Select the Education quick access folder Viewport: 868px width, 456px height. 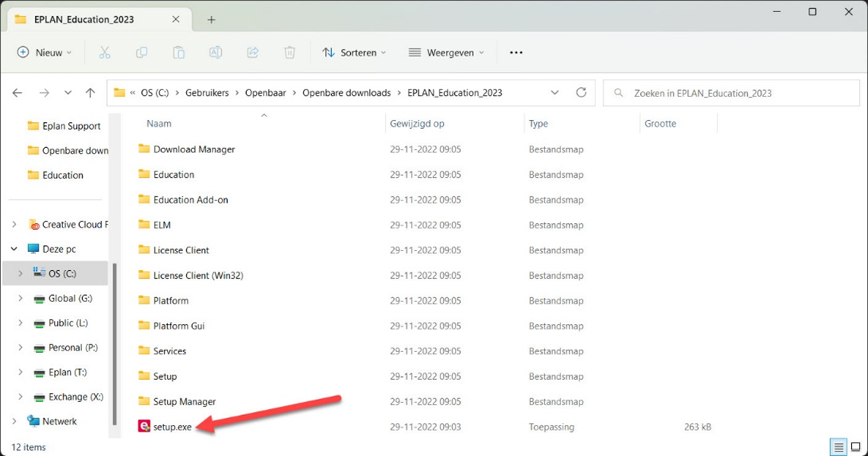(55, 175)
